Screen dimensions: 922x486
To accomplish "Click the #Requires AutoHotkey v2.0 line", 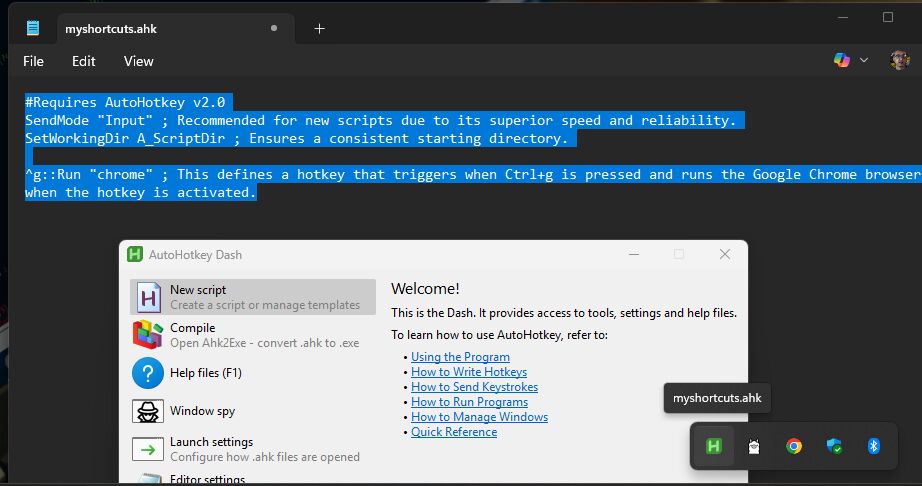I will (125, 102).
